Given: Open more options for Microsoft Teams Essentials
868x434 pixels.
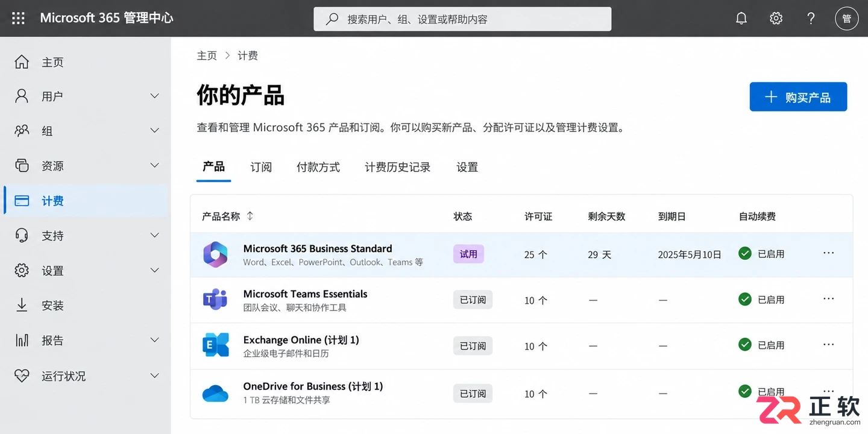Looking at the screenshot, I should pyautogui.click(x=829, y=299).
